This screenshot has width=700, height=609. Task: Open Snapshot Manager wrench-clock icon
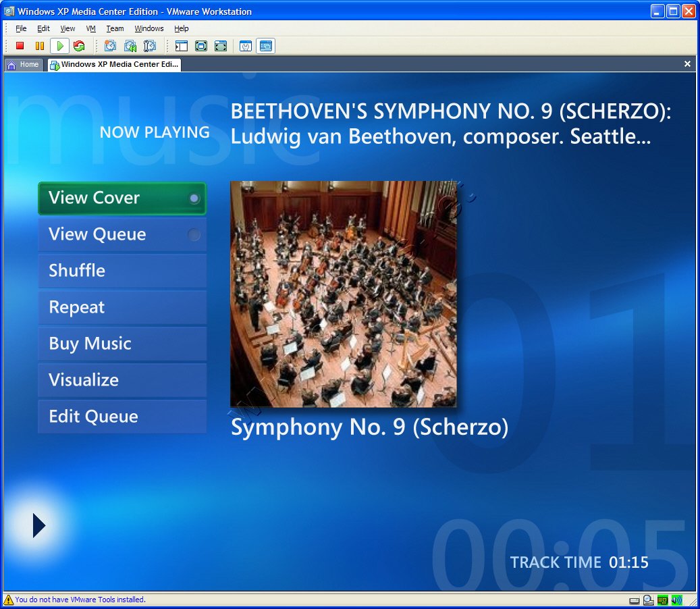150,45
